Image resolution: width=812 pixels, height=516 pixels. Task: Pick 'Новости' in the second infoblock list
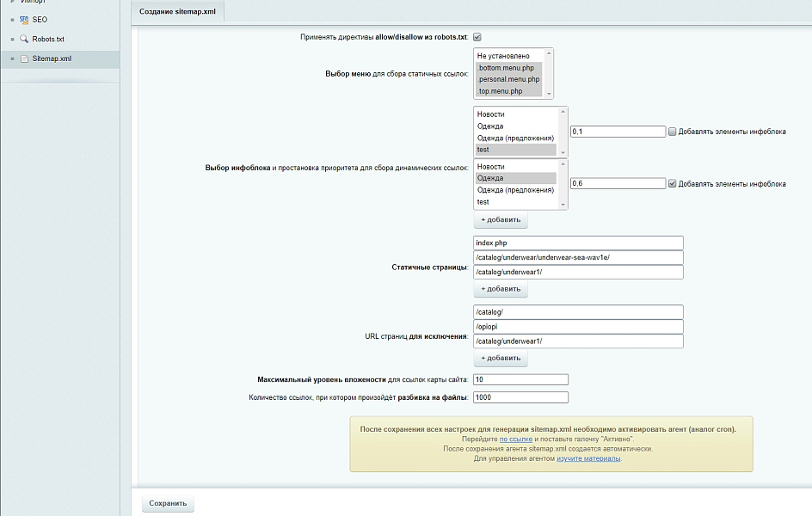click(491, 166)
